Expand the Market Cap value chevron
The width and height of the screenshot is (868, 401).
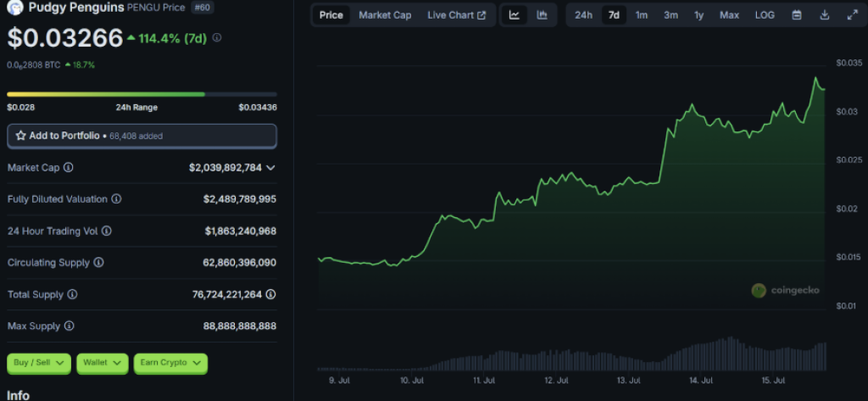[x=270, y=167]
